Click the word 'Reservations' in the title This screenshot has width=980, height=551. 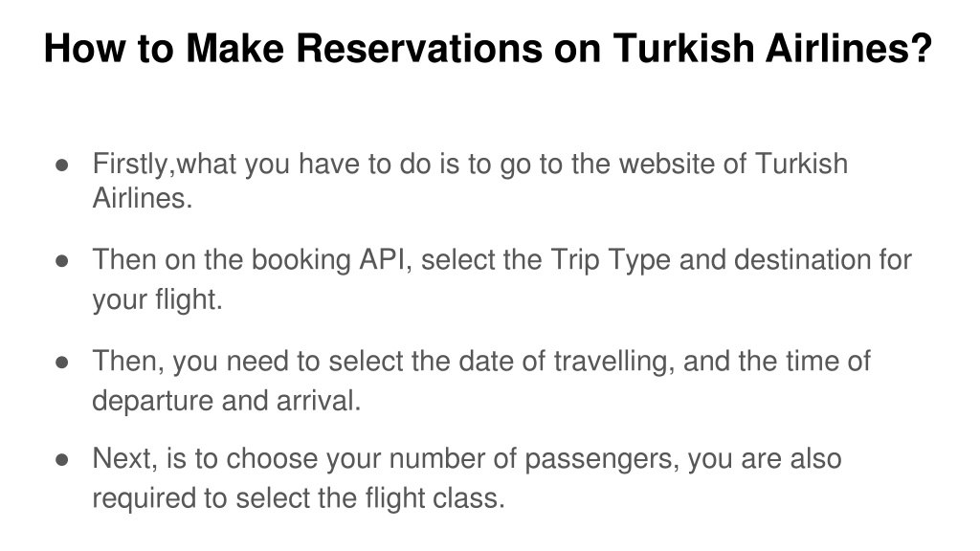pyautogui.click(x=419, y=48)
